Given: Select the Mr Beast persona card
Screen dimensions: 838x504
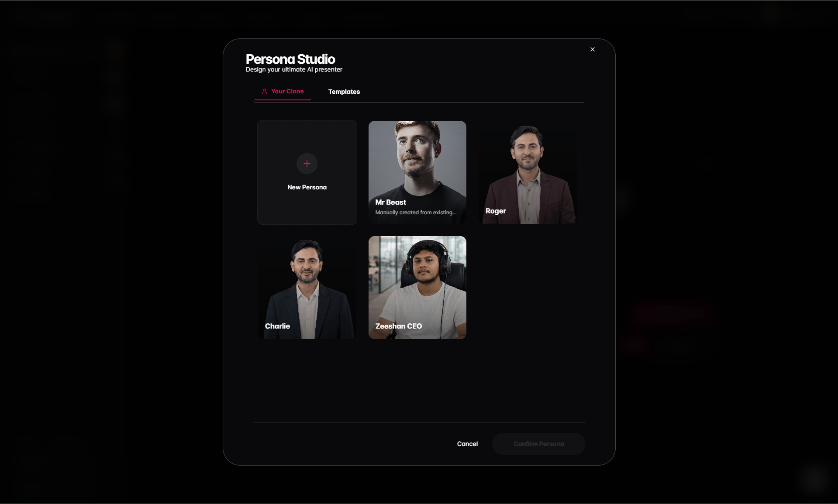Looking at the screenshot, I should point(417,172).
